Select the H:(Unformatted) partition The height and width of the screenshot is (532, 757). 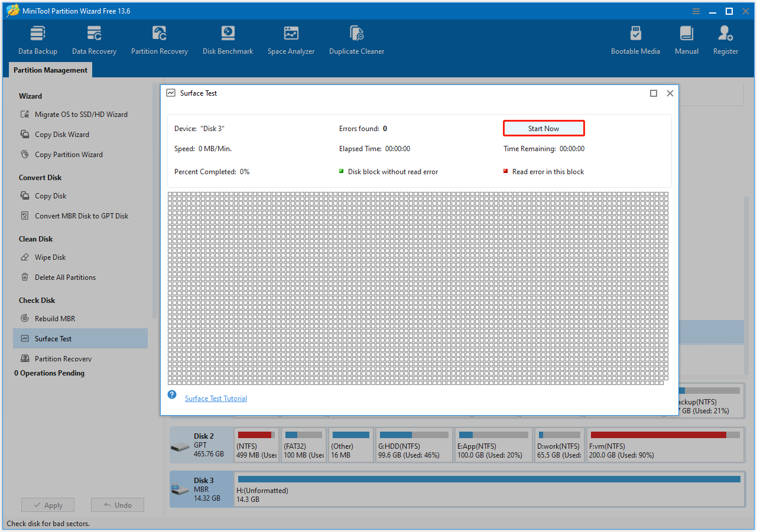coord(489,489)
